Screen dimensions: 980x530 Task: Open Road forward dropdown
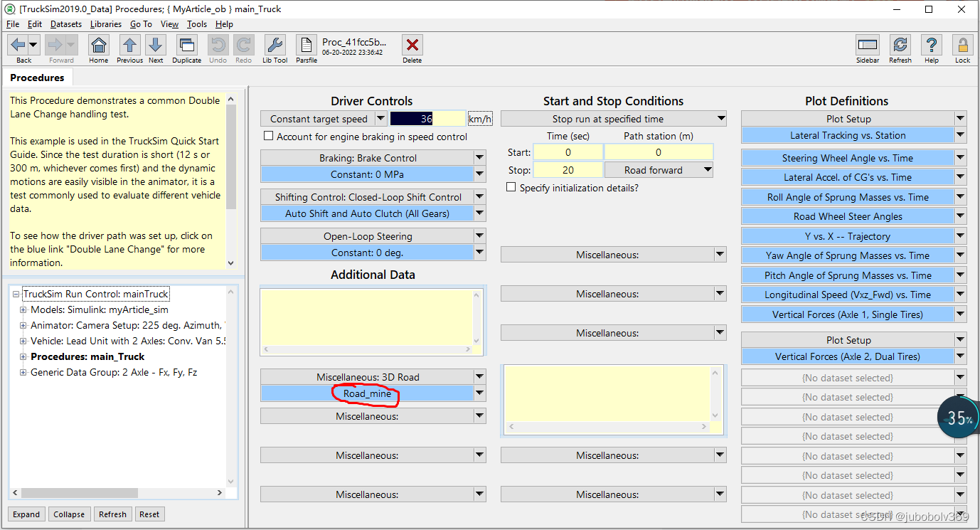click(707, 170)
